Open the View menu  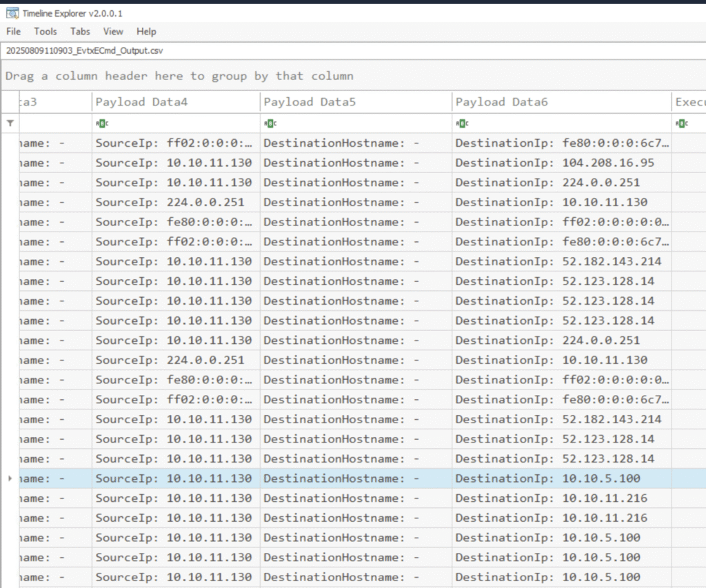[113, 32]
